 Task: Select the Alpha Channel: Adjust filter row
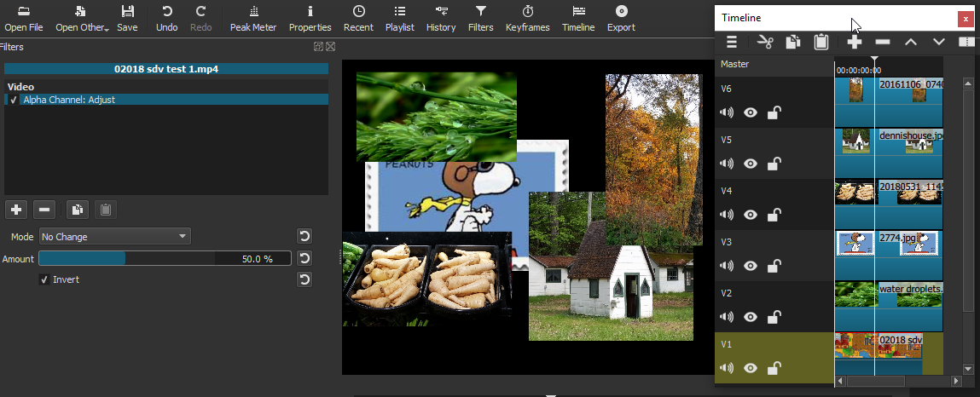(x=166, y=99)
